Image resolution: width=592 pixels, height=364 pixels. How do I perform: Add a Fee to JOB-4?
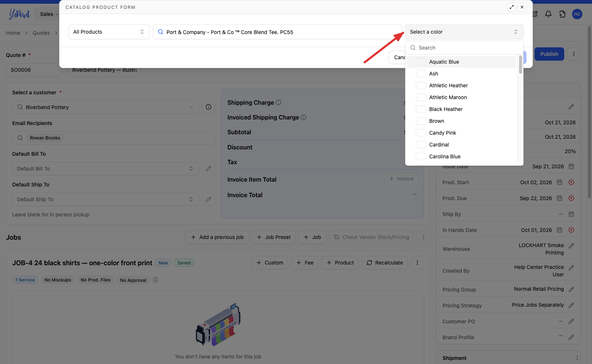tap(305, 263)
